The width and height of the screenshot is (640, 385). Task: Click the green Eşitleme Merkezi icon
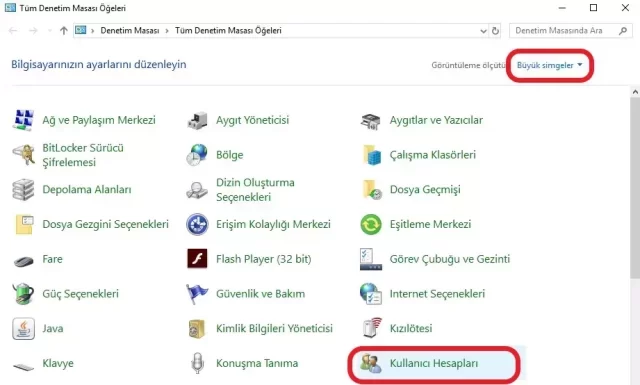[371, 224]
